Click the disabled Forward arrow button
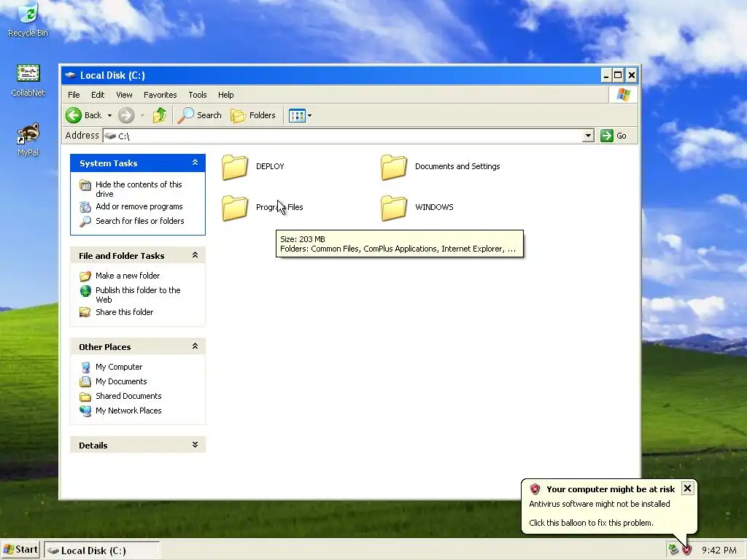 (126, 115)
